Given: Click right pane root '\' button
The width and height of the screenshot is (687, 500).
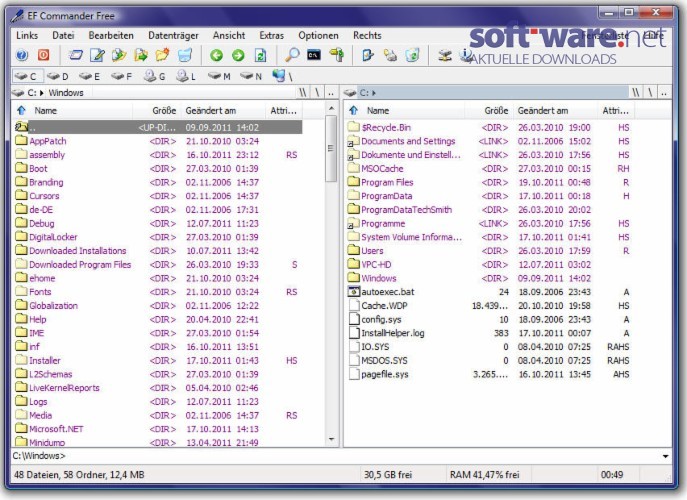Looking at the screenshot, I should tap(650, 92).
